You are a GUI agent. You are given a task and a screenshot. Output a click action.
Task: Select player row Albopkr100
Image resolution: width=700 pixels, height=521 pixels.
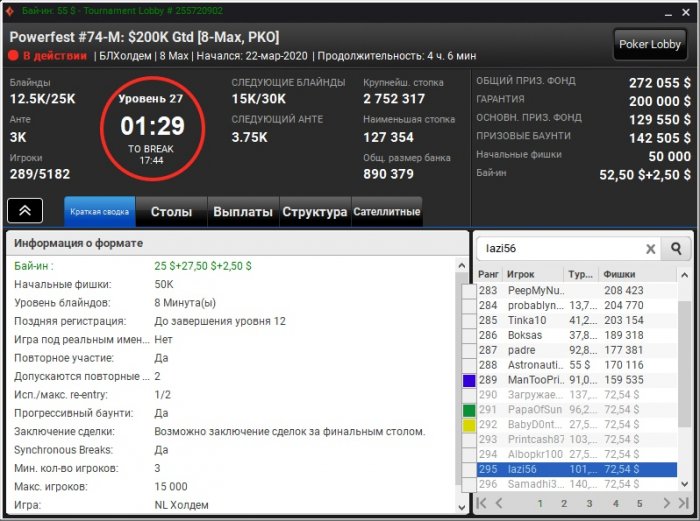pyautogui.click(x=577, y=454)
